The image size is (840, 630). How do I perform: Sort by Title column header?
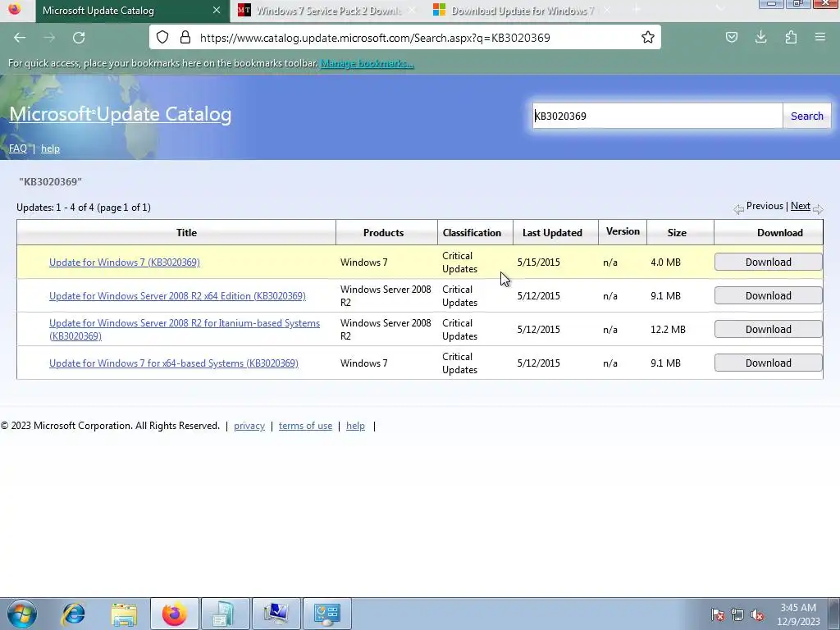186,232
